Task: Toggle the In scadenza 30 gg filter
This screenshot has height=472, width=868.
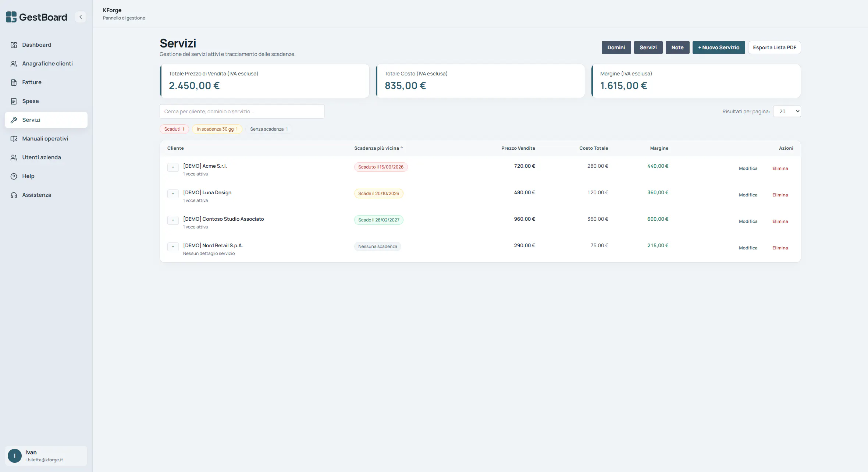Action: pyautogui.click(x=217, y=129)
